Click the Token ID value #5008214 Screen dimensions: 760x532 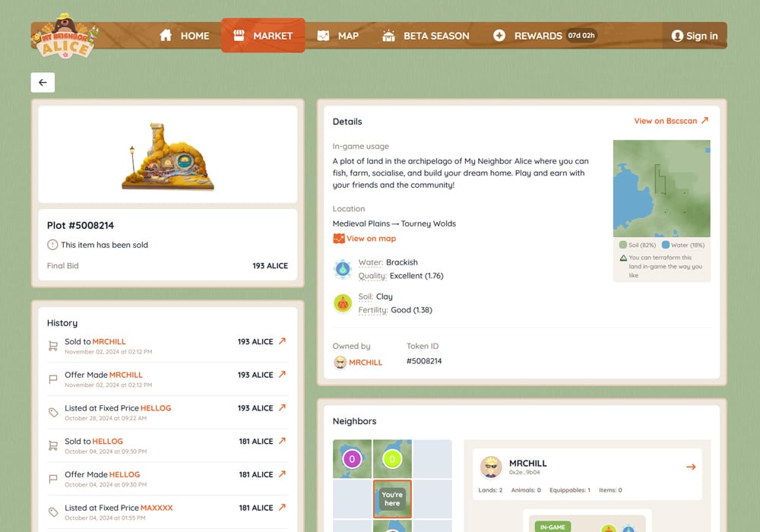pyautogui.click(x=424, y=361)
